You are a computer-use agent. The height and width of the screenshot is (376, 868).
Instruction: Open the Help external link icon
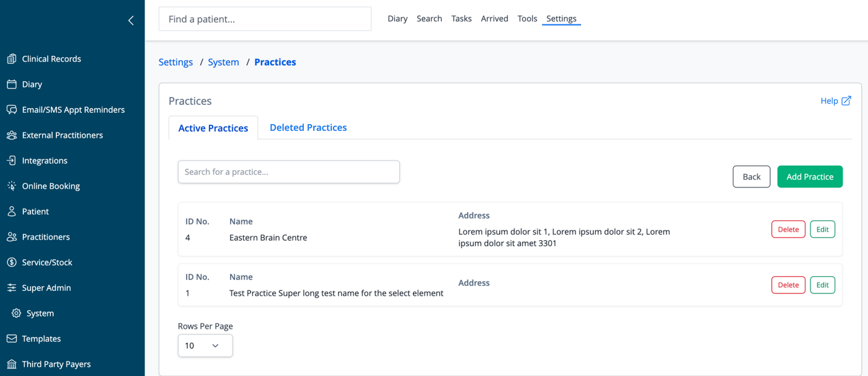pos(846,101)
